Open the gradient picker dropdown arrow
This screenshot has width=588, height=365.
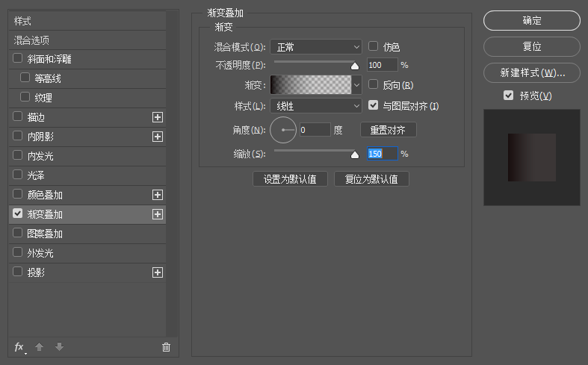click(x=356, y=84)
